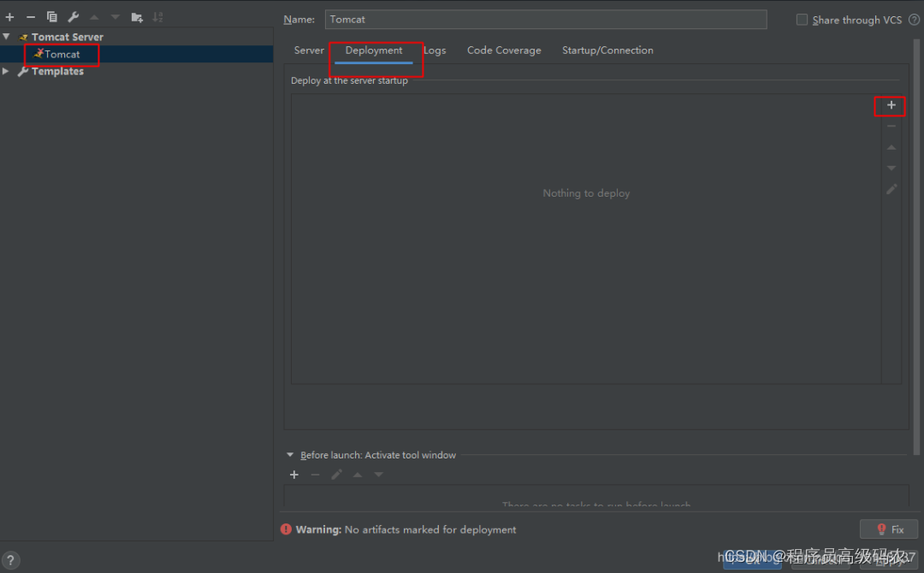Image resolution: width=924 pixels, height=573 pixels.
Task: Move deployment item down arrow
Action: (x=891, y=168)
